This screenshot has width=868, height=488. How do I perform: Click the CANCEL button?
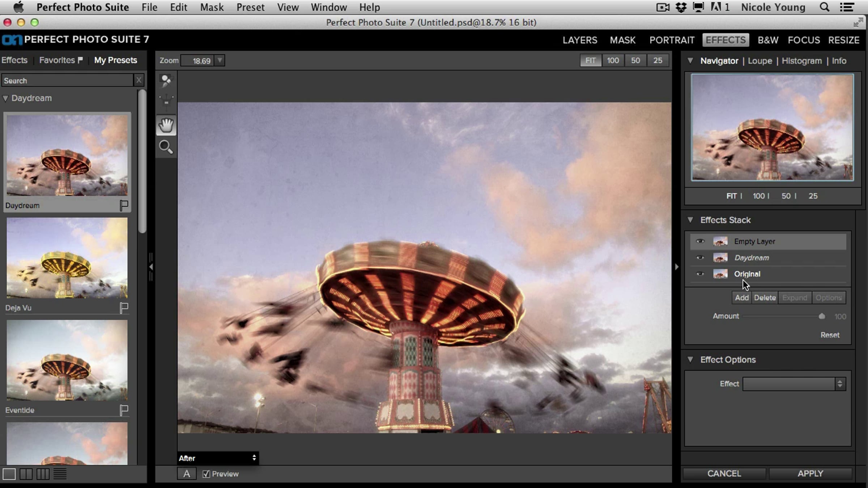724,474
